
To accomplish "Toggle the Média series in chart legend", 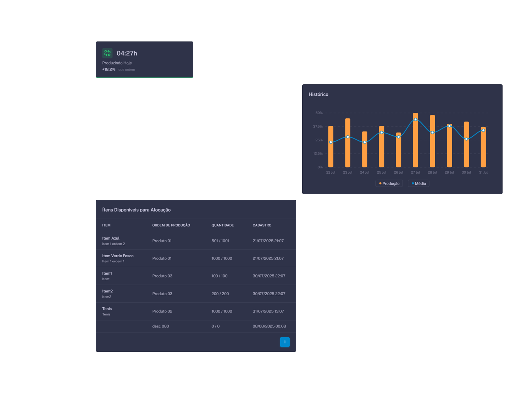I will click(419, 184).
